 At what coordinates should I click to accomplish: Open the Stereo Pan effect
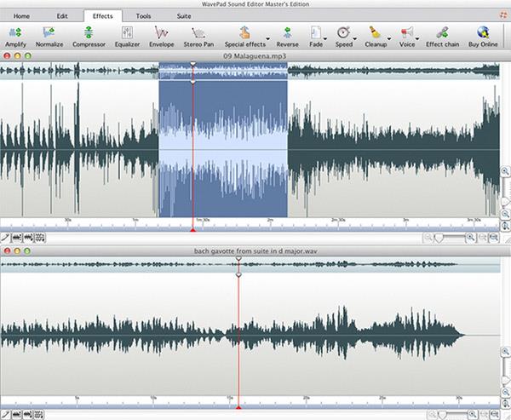(x=198, y=37)
